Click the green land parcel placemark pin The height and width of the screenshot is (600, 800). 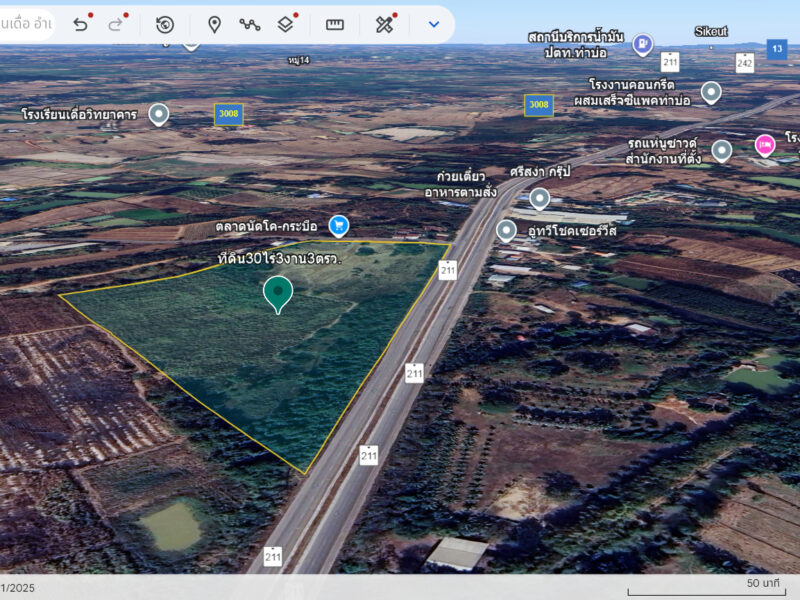coord(278,293)
